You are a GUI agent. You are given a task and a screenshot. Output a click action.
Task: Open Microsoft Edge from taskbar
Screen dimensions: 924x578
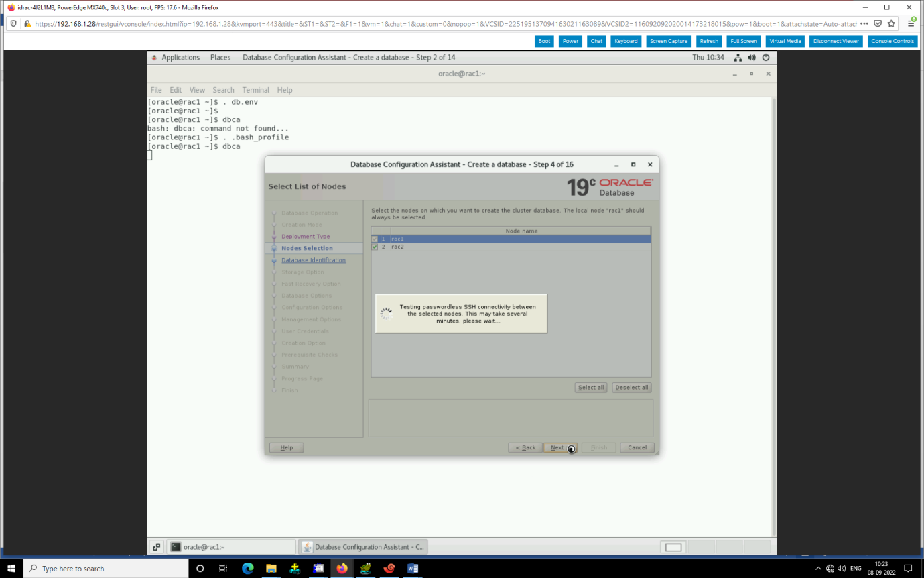(247, 569)
